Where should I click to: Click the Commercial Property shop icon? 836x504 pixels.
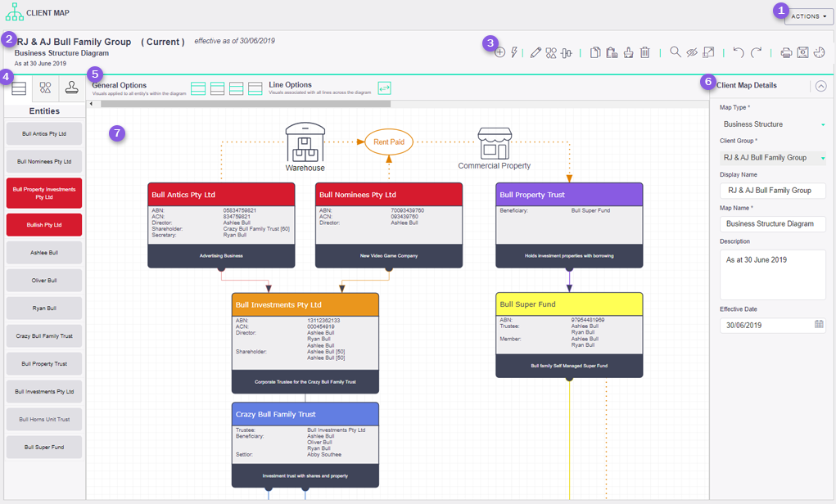495,143
